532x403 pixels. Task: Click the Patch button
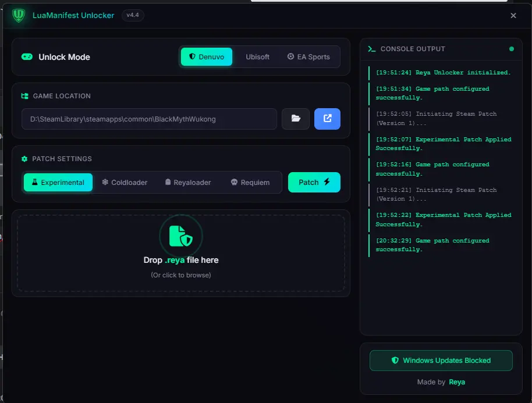pyautogui.click(x=314, y=182)
